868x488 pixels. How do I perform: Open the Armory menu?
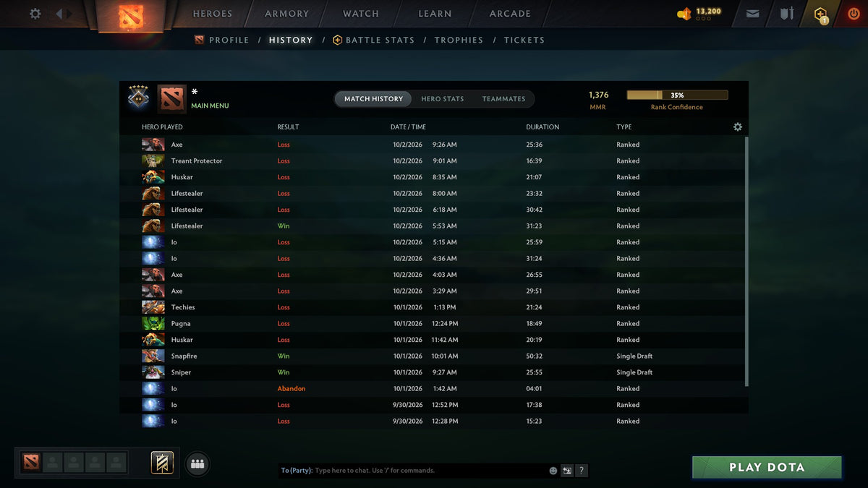tap(286, 14)
